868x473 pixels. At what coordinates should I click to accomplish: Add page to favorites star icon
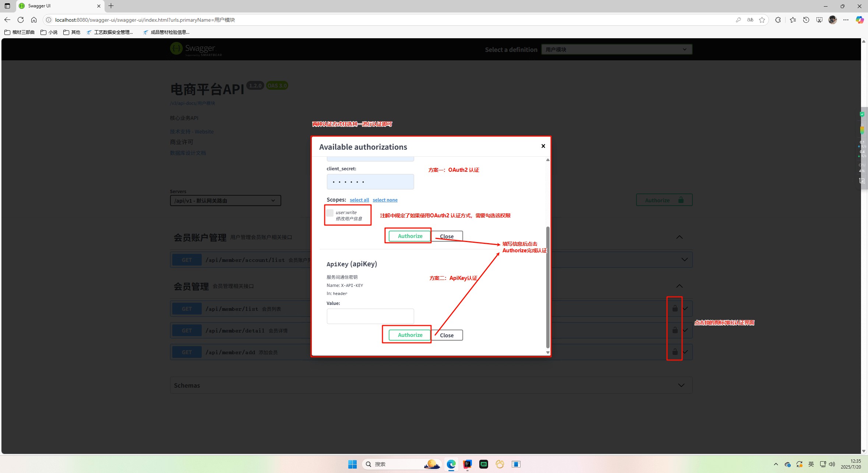762,20
